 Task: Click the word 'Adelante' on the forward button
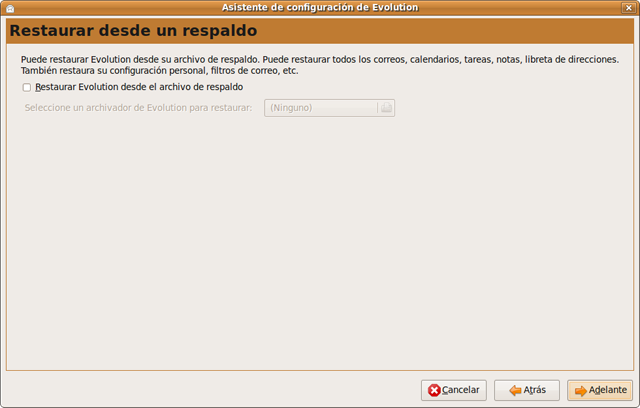(x=608, y=390)
